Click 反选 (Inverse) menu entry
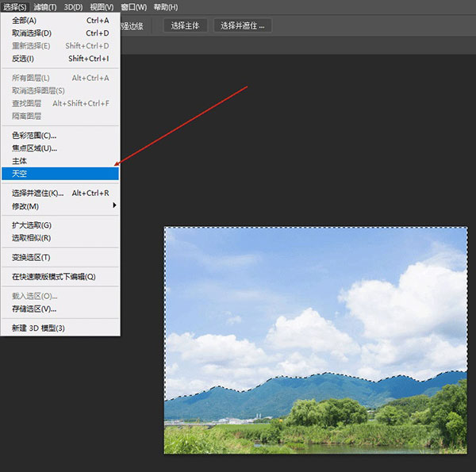Viewport: 476px width, 472px height. pos(23,59)
